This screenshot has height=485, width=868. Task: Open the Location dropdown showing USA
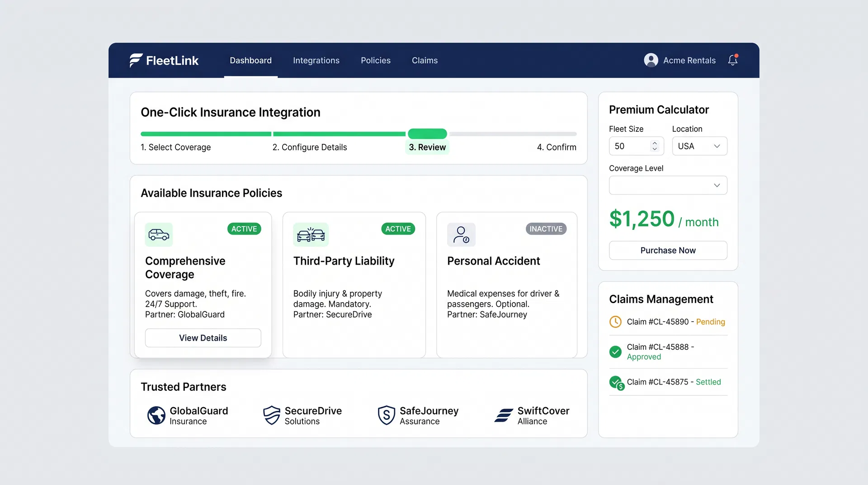click(699, 146)
